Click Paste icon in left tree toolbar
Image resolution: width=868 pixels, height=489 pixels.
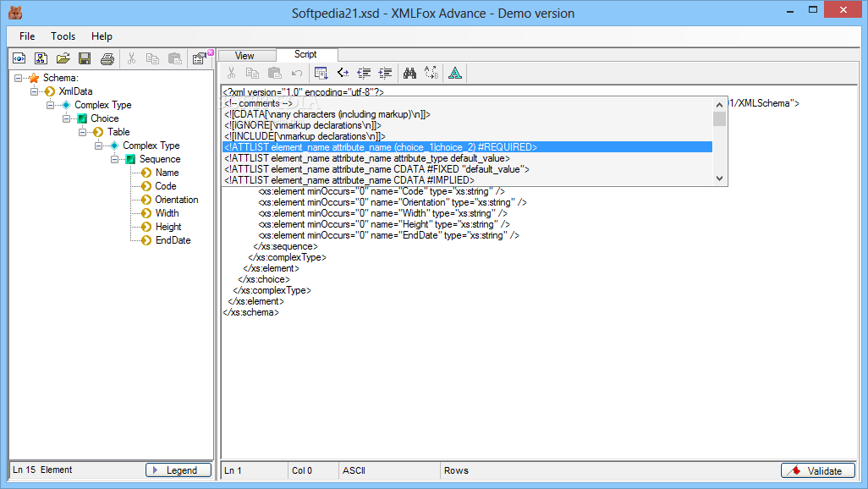pos(175,58)
